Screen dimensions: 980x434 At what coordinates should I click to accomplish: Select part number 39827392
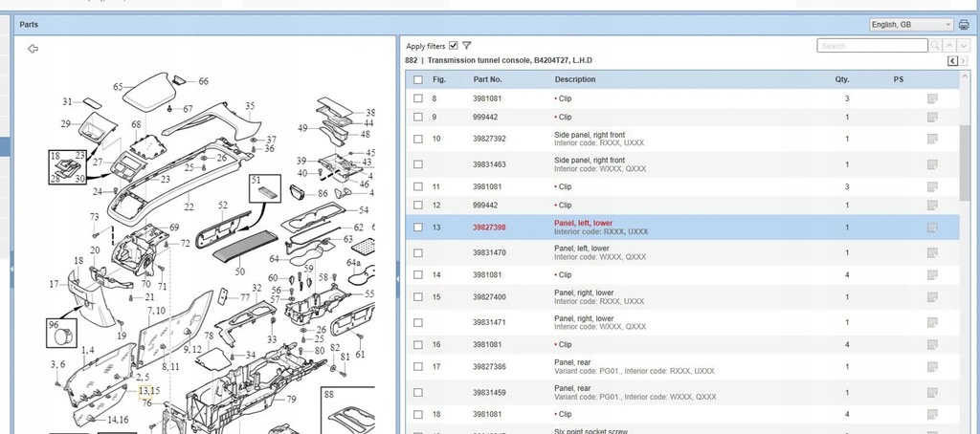489,140
